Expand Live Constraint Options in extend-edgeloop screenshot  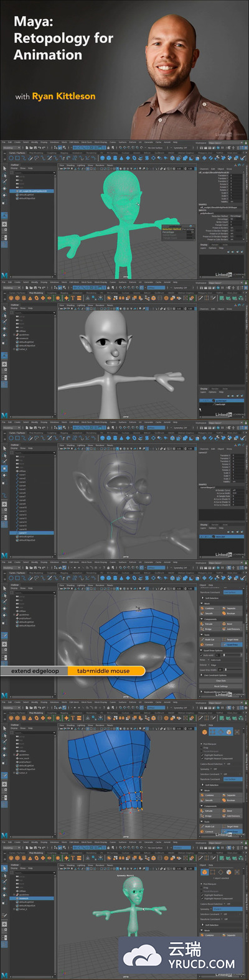point(202,675)
